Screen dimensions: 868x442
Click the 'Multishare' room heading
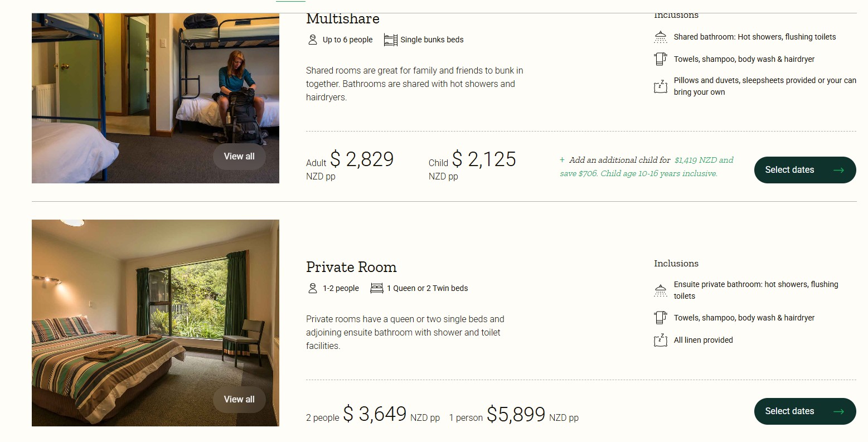click(x=343, y=19)
